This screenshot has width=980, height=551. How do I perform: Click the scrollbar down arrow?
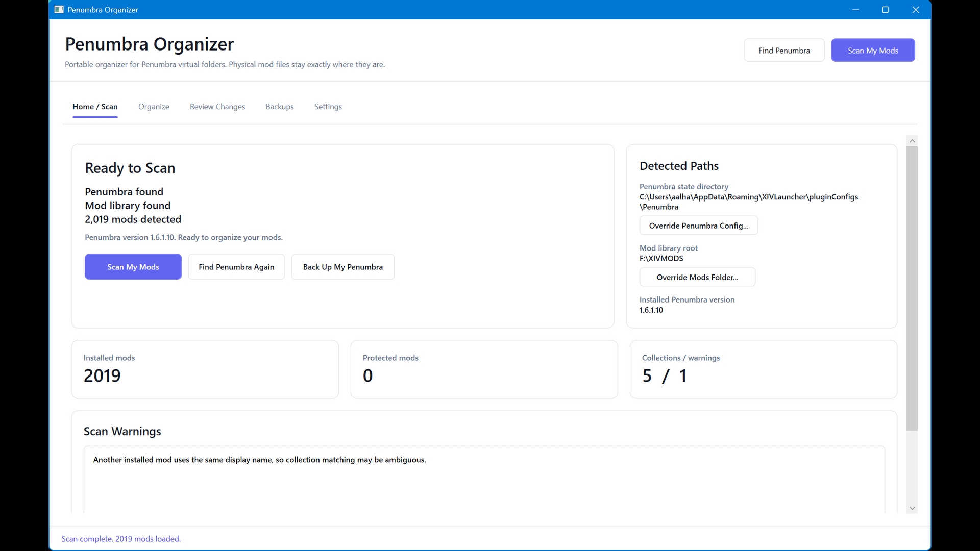[x=912, y=508]
